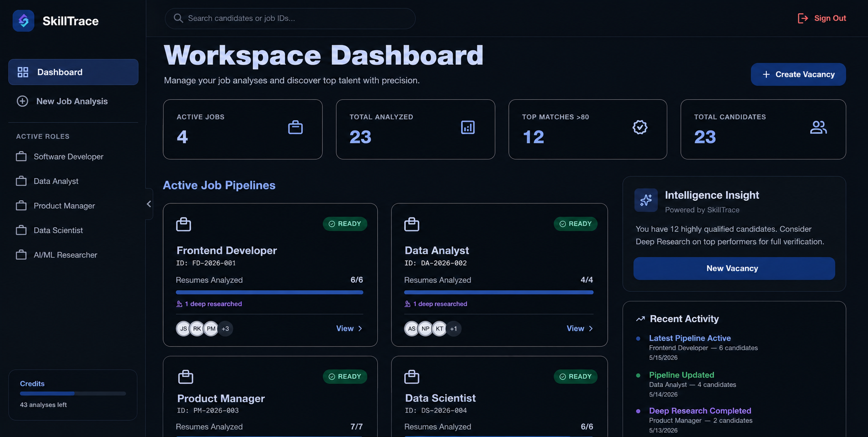The height and width of the screenshot is (437, 868).
Task: Open the +1 more candidates badge
Action: coord(454,328)
